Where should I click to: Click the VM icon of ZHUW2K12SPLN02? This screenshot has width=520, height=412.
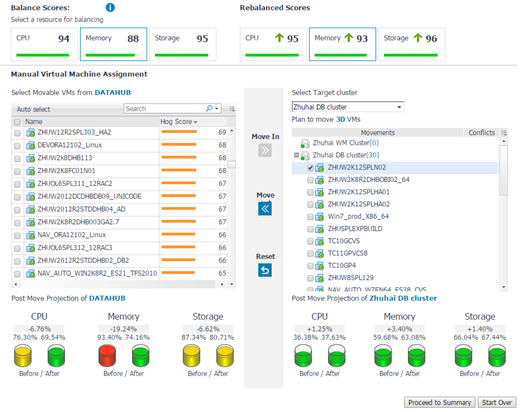point(320,168)
